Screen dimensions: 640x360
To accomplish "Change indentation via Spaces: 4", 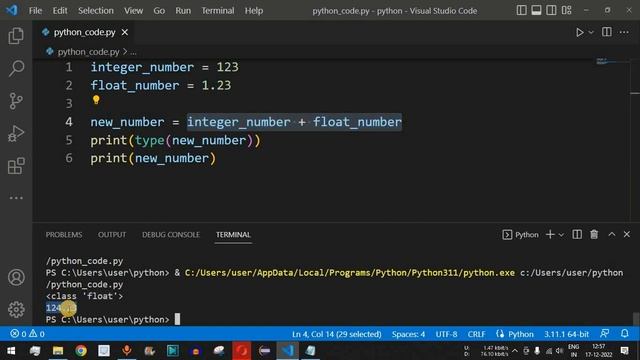I will [408, 334].
